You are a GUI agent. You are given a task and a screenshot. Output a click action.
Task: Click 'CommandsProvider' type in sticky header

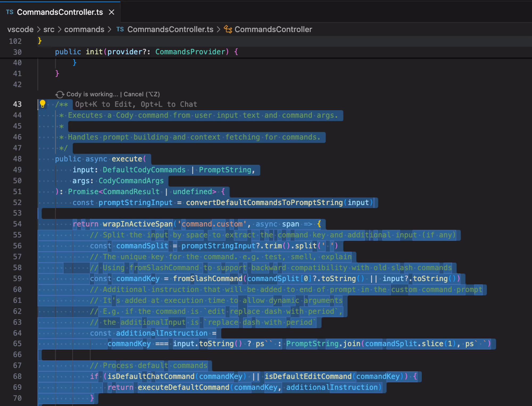coord(190,52)
